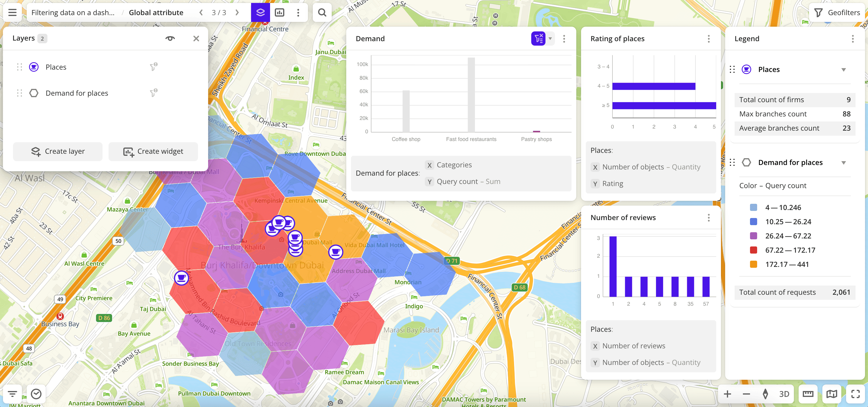The image size is (868, 407).
Task: Collapse the Demand for places legend section
Action: pyautogui.click(x=844, y=162)
